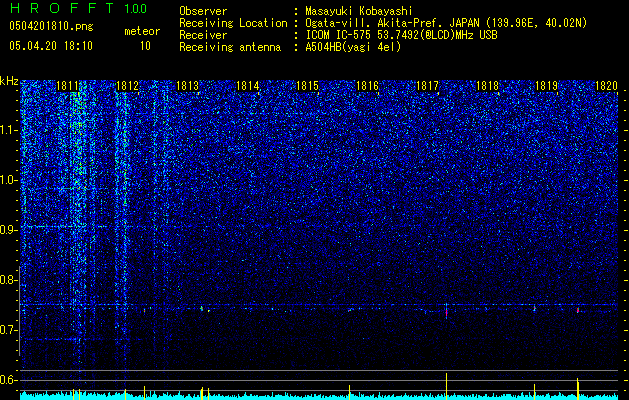Click the 1817 time axis label

tap(428, 86)
